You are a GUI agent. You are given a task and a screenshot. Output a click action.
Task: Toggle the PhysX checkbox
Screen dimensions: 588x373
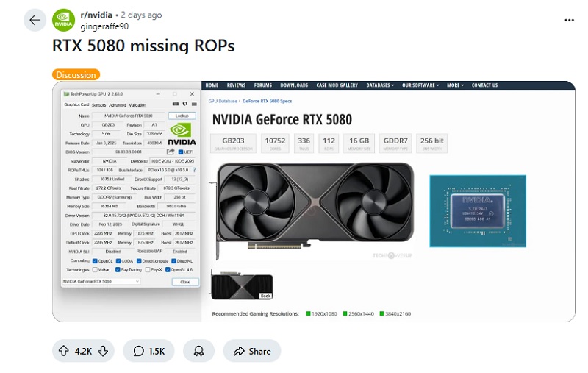[149, 269]
